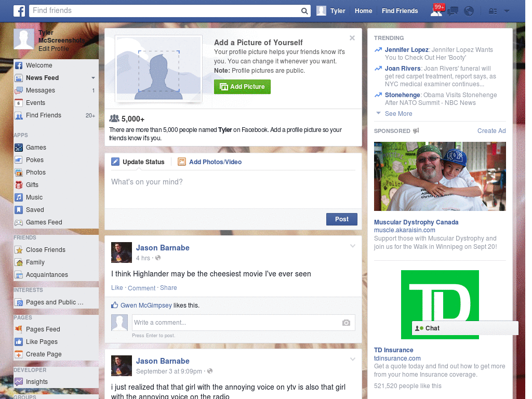532x399 pixels.
Task: Open the TD Insurance ad logo
Action: [440, 304]
